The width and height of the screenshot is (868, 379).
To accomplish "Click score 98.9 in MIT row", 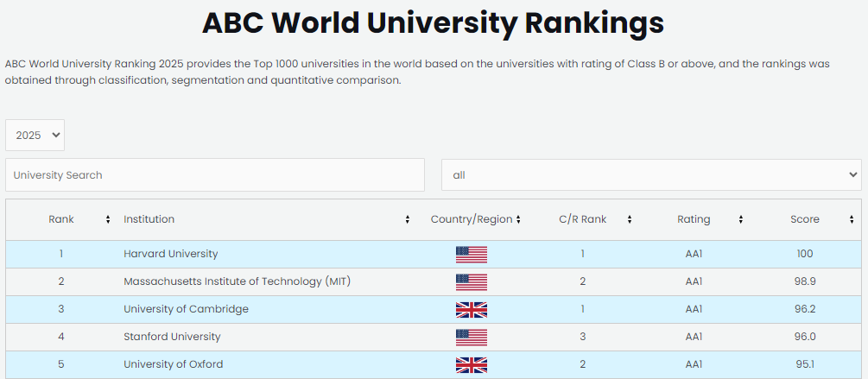I will (x=805, y=281).
